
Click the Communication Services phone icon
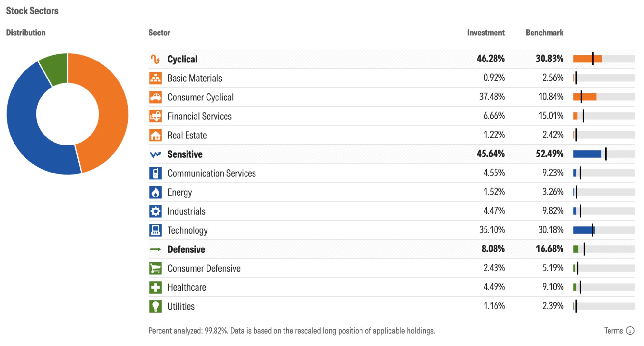tap(156, 173)
